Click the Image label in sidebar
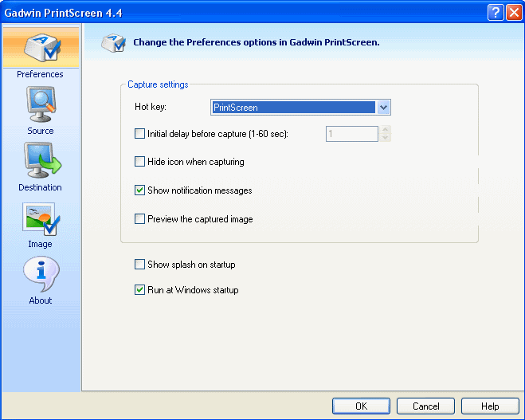Screen dimensions: 525x420 pos(40,244)
